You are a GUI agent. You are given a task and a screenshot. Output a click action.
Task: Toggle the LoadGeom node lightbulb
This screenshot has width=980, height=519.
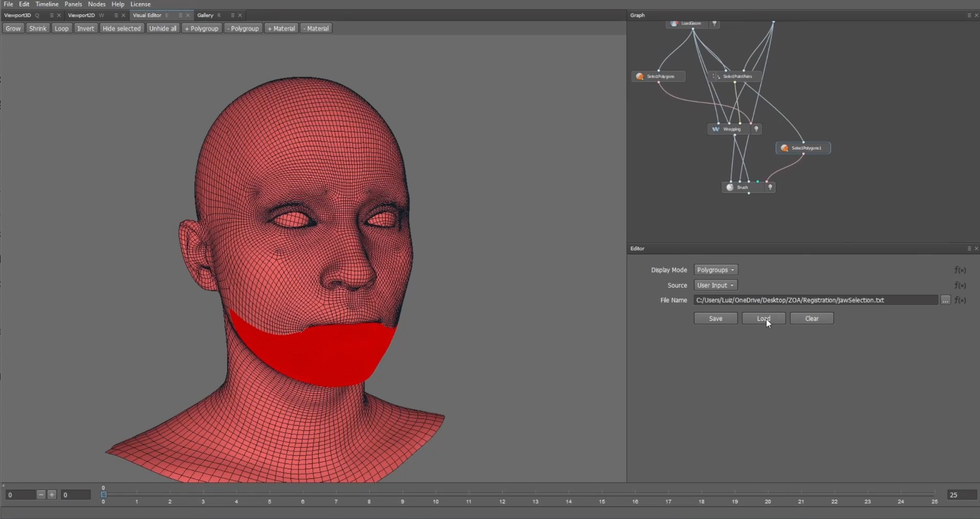[714, 23]
